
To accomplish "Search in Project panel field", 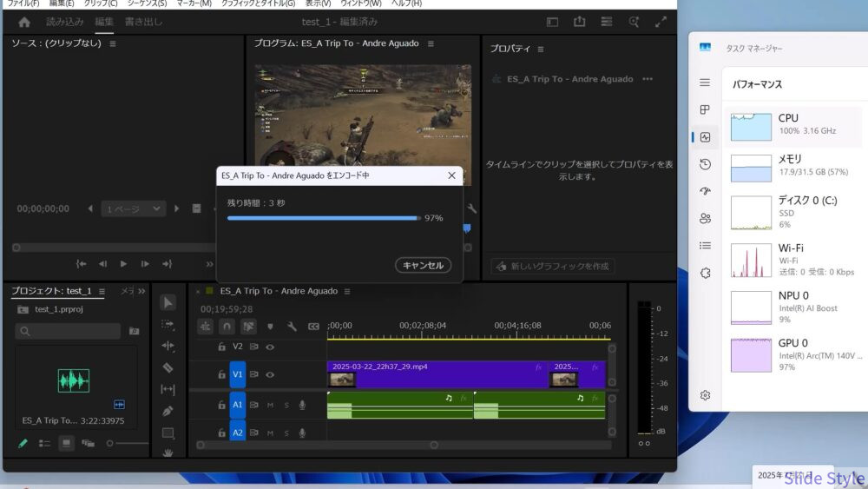I will (x=68, y=331).
